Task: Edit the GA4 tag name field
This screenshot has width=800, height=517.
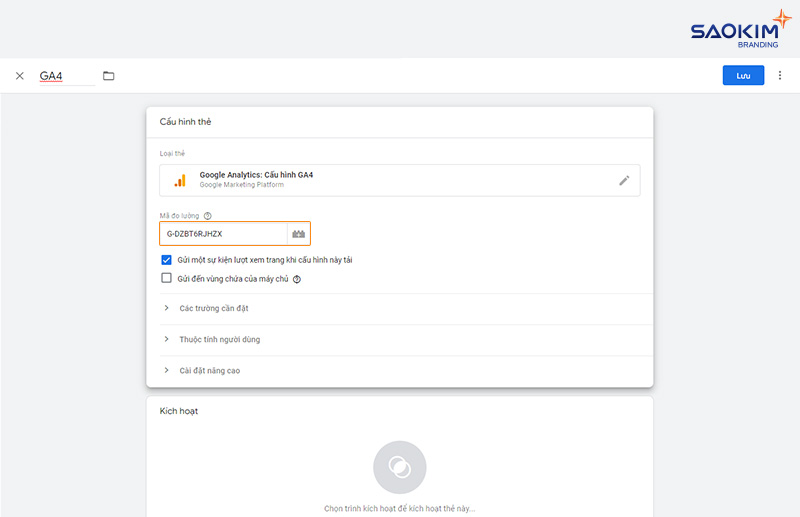Action: 67,76
